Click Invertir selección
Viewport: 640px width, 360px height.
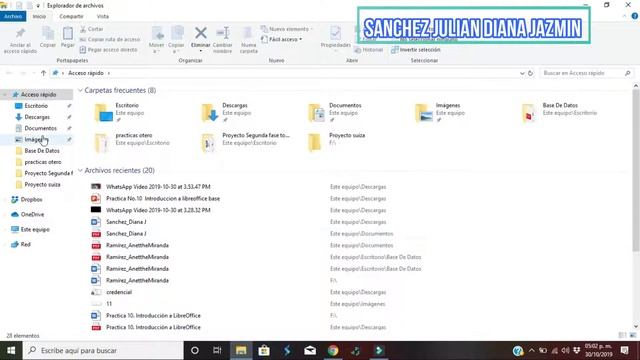pyautogui.click(x=416, y=49)
